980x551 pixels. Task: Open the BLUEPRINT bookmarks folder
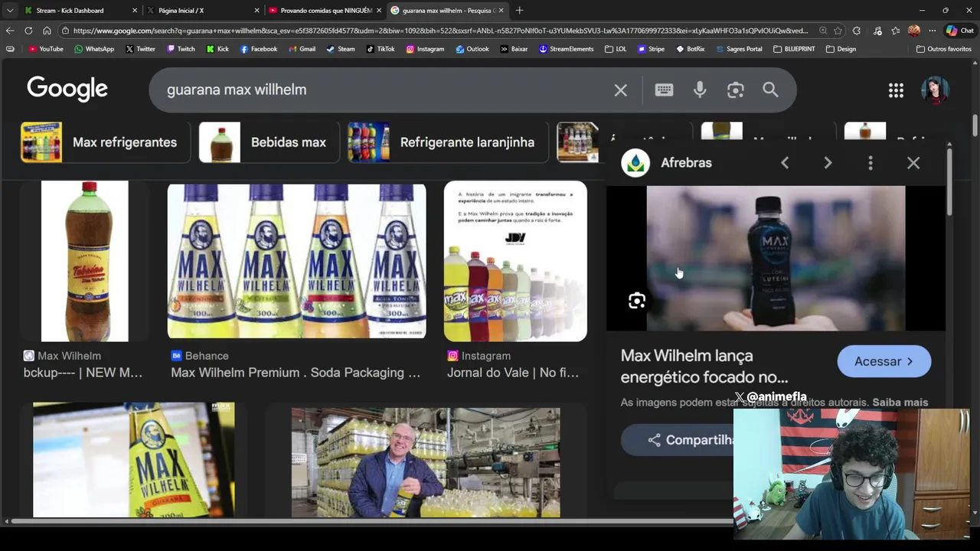(794, 49)
